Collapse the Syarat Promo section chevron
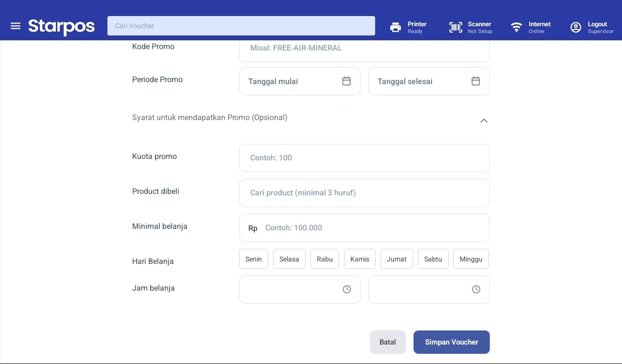This screenshot has width=622, height=364. tap(484, 121)
